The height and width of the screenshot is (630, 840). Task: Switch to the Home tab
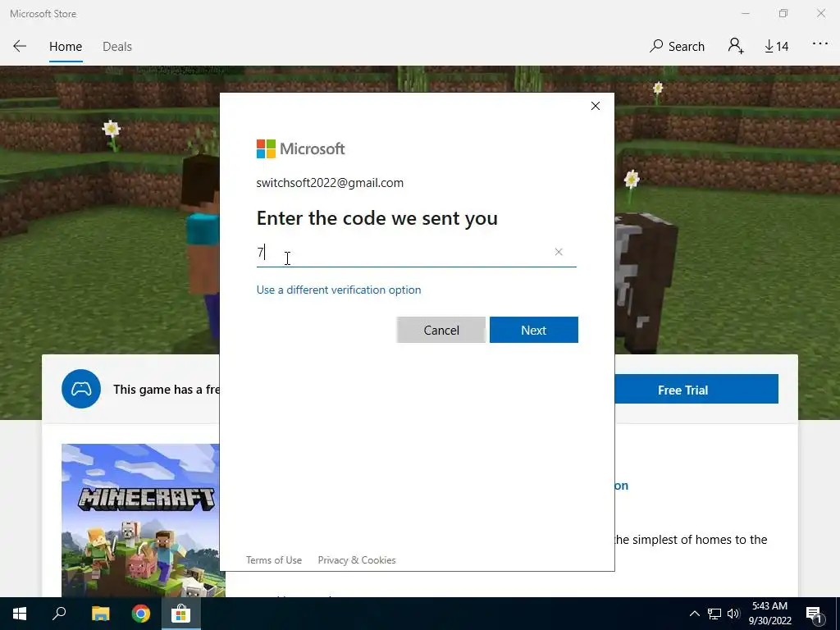pyautogui.click(x=66, y=47)
